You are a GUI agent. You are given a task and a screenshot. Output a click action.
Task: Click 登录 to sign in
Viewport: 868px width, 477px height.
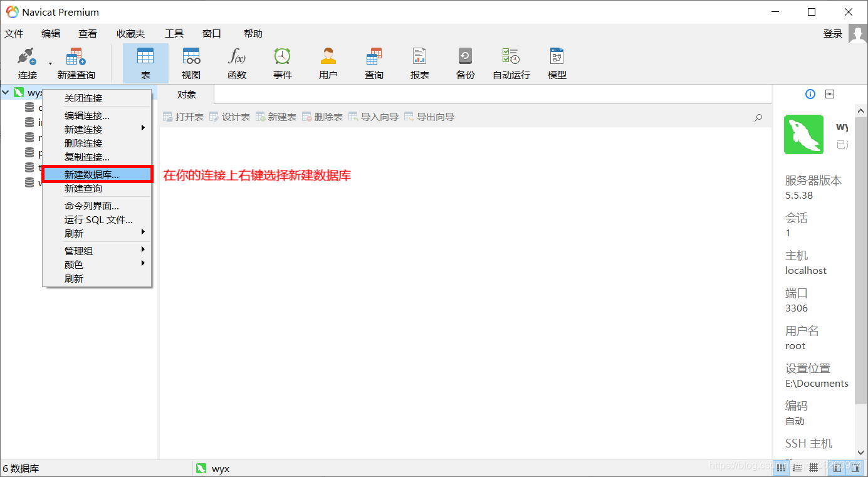point(833,34)
